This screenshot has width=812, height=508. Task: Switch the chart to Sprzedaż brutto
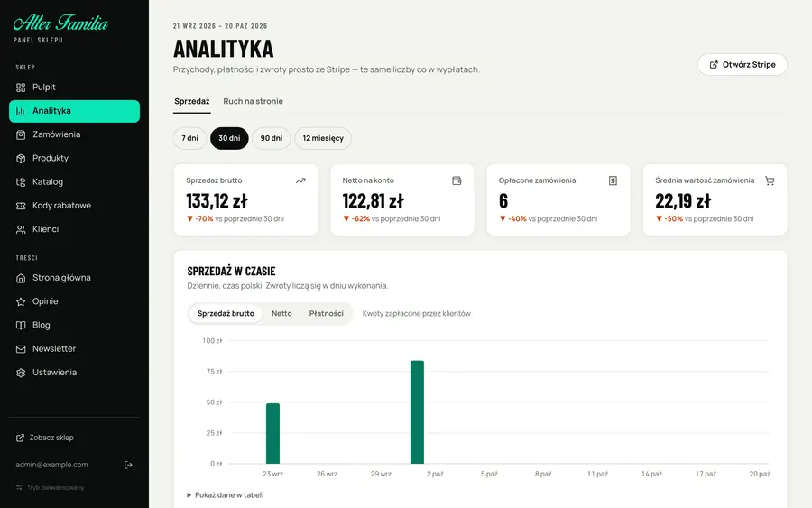pyautogui.click(x=226, y=314)
